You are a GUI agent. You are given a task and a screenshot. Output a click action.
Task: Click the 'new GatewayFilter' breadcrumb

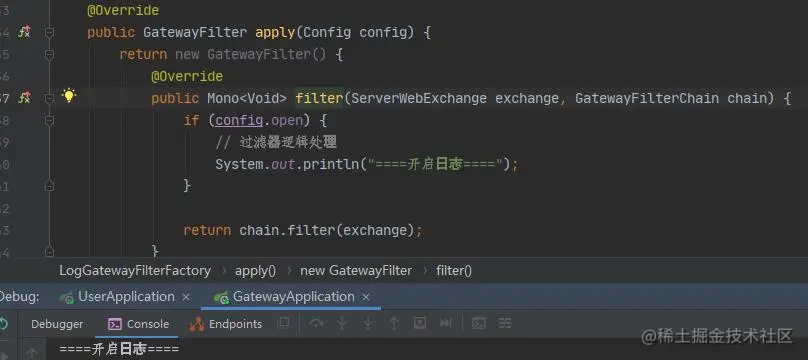pyautogui.click(x=356, y=271)
